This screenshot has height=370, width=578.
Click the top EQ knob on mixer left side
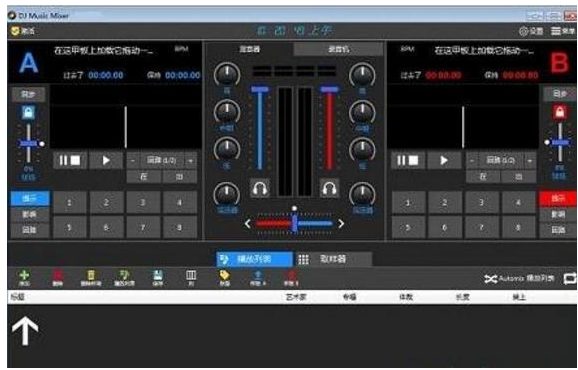[x=227, y=74]
